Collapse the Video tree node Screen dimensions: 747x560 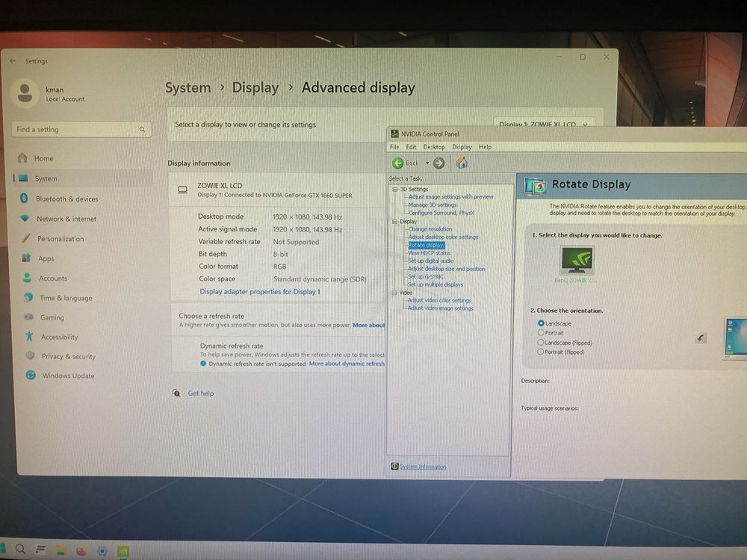394,293
